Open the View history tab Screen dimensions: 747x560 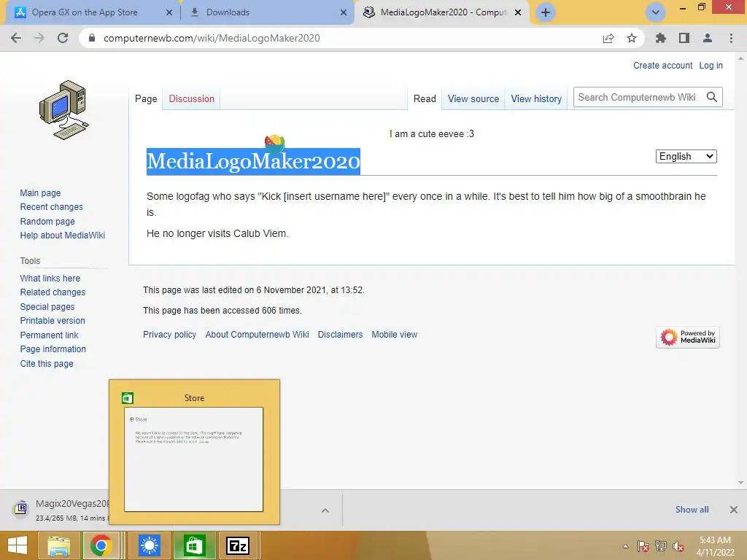[x=536, y=98]
